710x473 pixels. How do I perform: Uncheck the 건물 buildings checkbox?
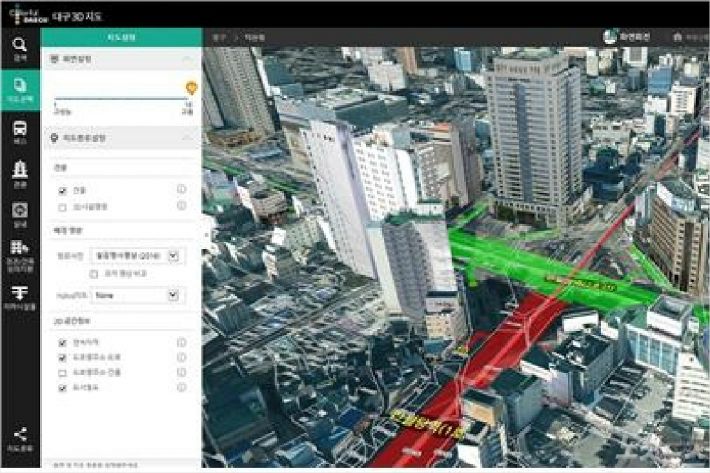(x=62, y=190)
